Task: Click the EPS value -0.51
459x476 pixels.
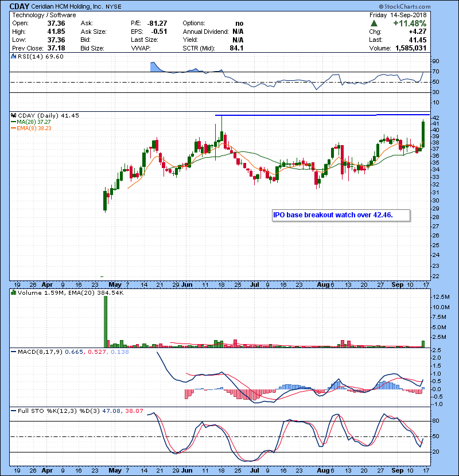Action: 159,32
